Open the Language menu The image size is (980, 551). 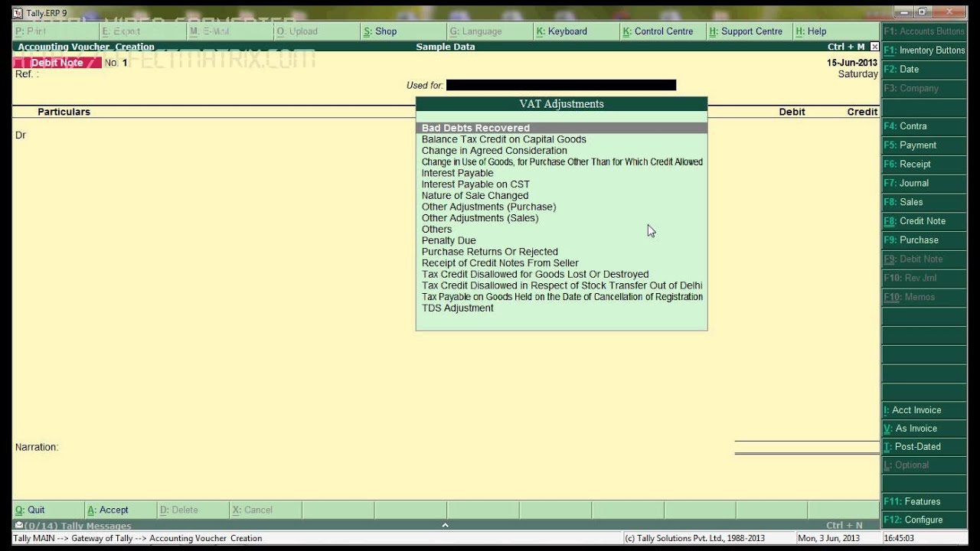[x=489, y=31]
